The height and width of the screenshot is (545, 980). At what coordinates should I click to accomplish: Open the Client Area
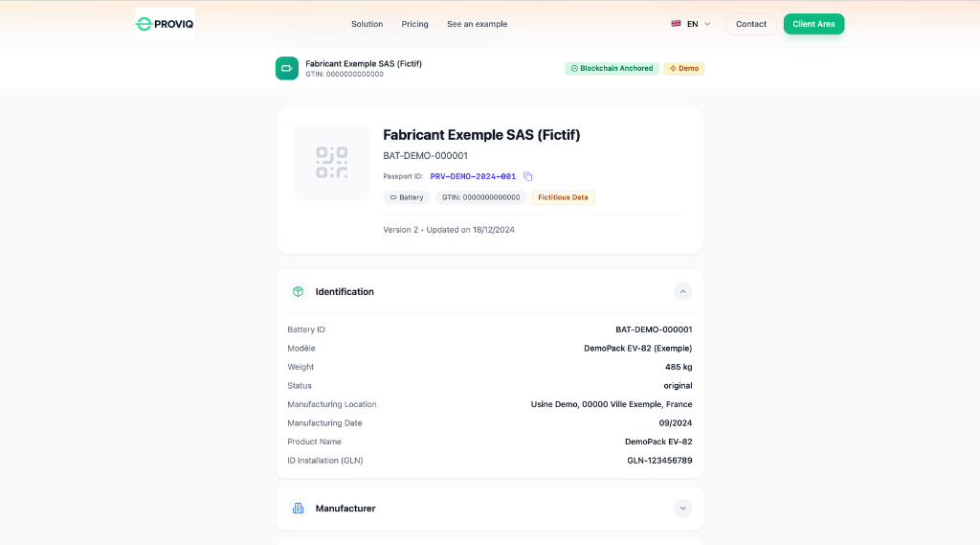tap(813, 24)
